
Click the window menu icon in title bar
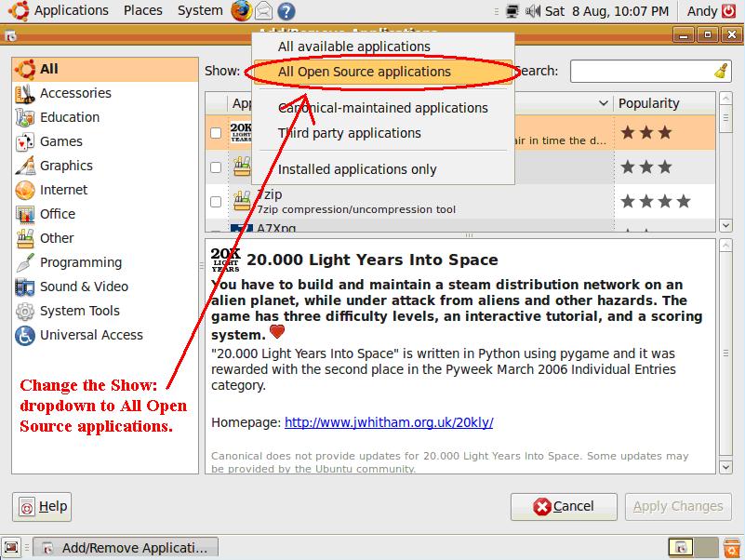point(10,35)
